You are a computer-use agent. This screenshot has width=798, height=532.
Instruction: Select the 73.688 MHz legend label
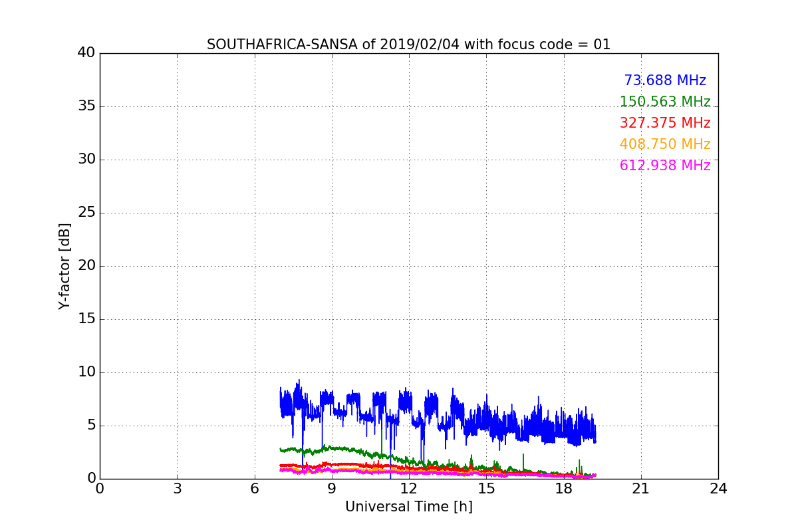point(665,80)
